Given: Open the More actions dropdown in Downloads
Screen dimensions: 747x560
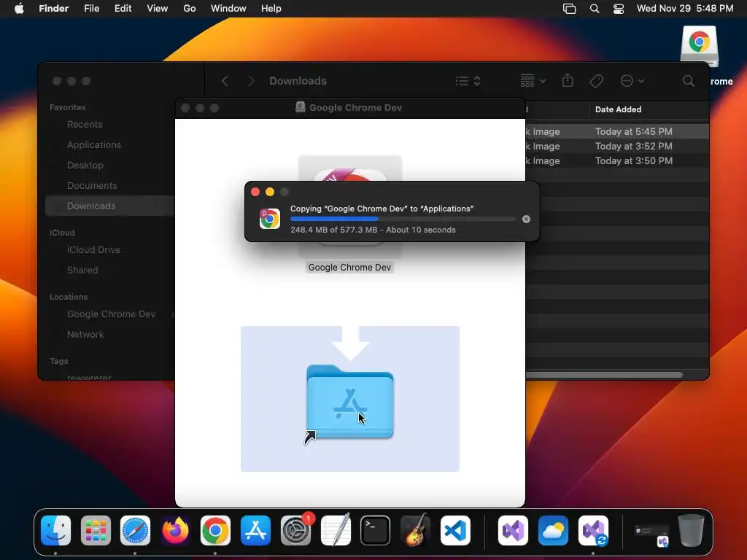Looking at the screenshot, I should point(632,81).
